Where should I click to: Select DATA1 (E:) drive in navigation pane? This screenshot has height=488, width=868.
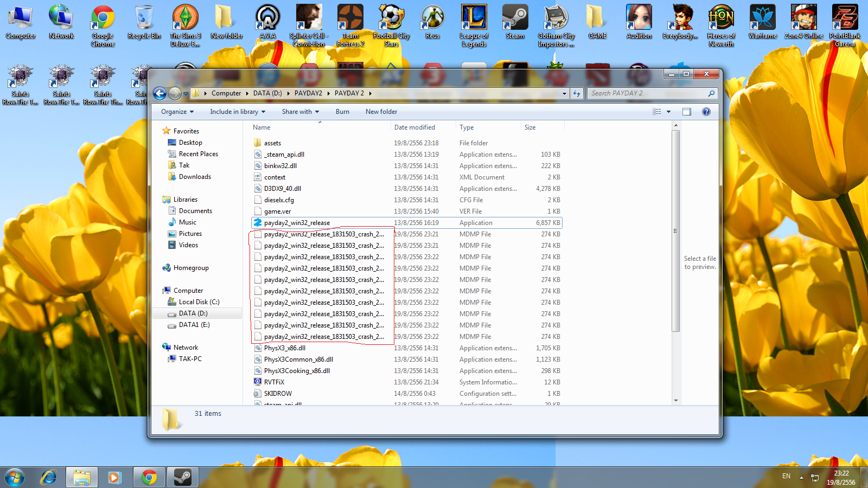tap(194, 325)
